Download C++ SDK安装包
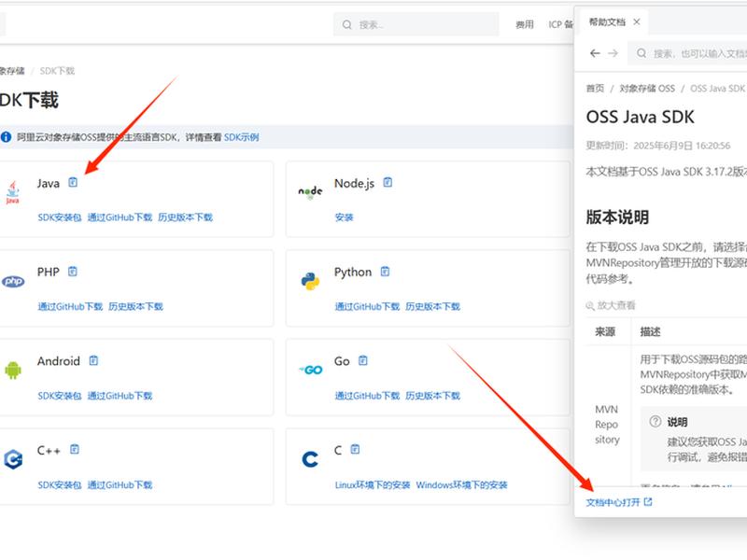The width and height of the screenshot is (747, 560). coord(60,485)
